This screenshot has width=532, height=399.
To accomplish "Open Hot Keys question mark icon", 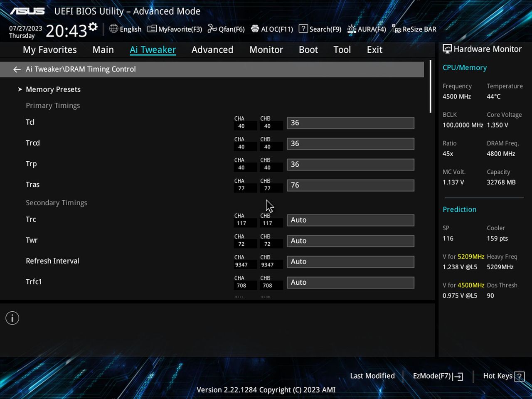I will tap(519, 377).
